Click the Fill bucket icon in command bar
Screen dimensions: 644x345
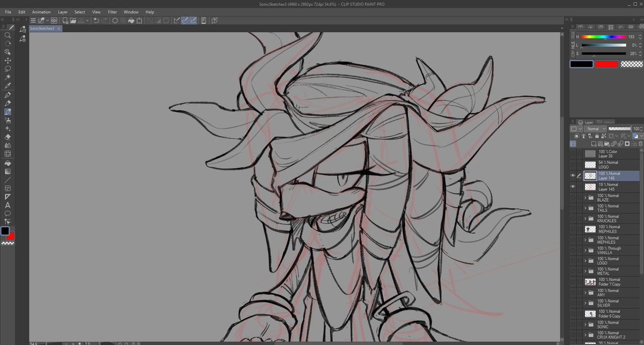coord(131,20)
